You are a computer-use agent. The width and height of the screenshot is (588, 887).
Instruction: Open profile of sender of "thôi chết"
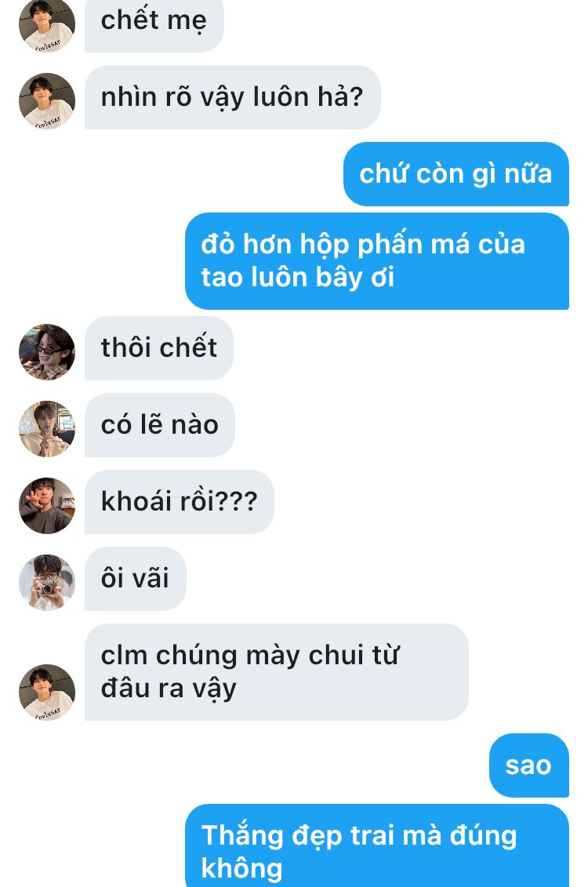[x=47, y=352]
